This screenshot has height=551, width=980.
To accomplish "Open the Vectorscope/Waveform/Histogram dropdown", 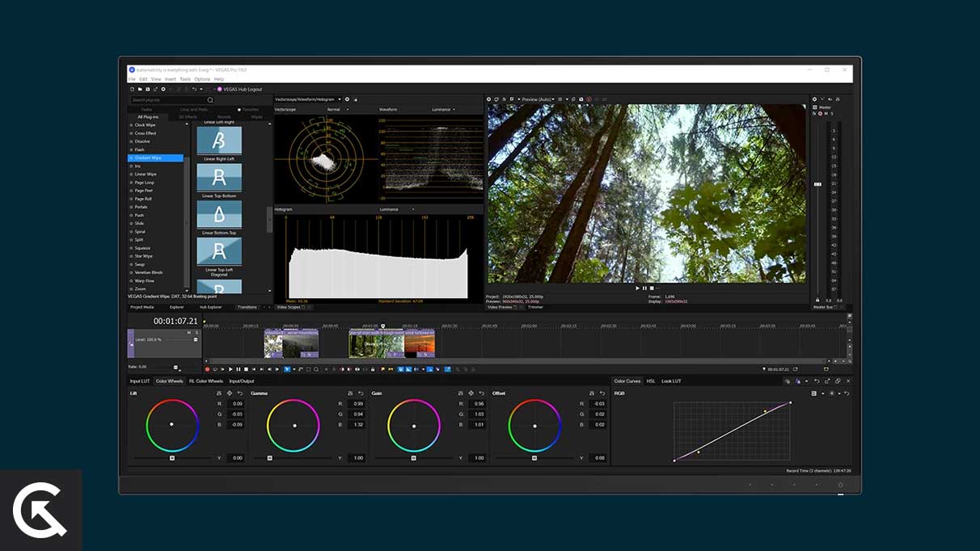I will pos(309,99).
